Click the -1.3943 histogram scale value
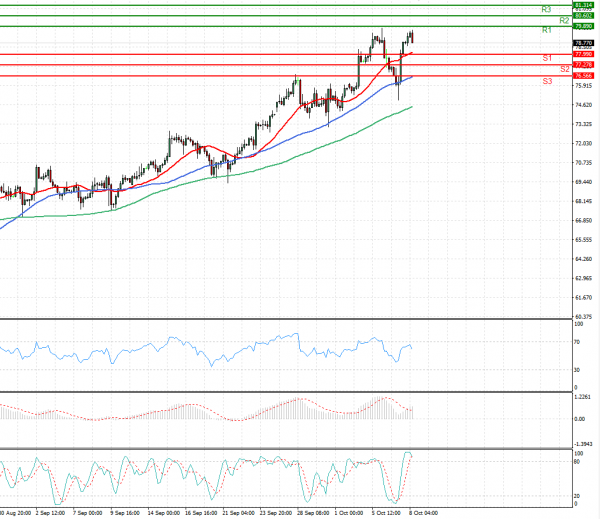Screen dimensions: 600x519 [583, 444]
